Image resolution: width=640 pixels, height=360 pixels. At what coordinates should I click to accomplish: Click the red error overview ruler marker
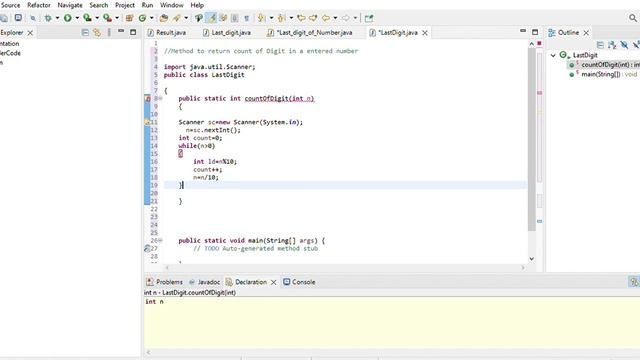pyautogui.click(x=540, y=93)
